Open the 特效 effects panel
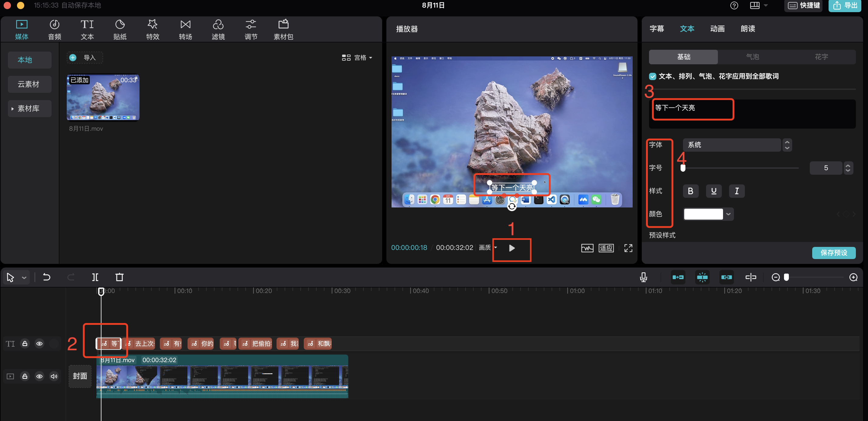Viewport: 868px width, 421px height. (x=152, y=29)
